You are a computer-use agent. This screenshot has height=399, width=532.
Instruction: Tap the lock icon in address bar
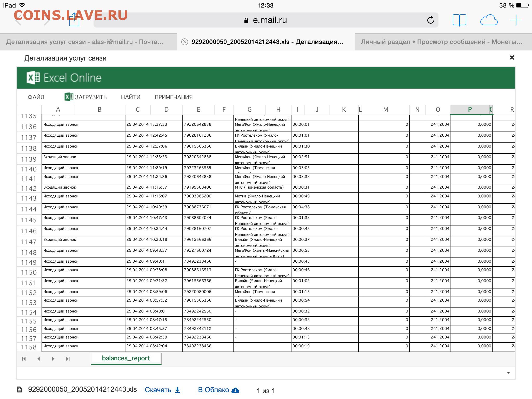click(x=246, y=20)
